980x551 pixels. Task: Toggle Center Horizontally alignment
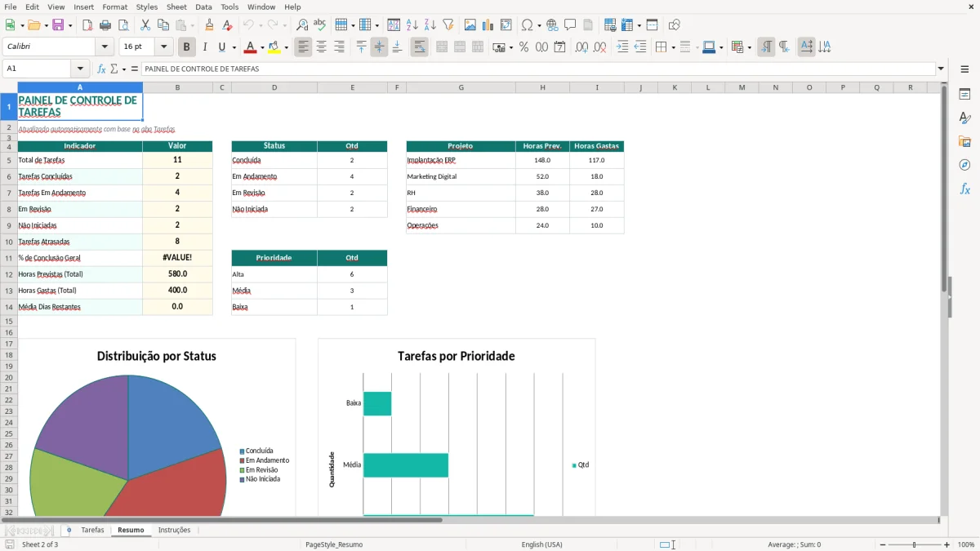pyautogui.click(x=321, y=47)
